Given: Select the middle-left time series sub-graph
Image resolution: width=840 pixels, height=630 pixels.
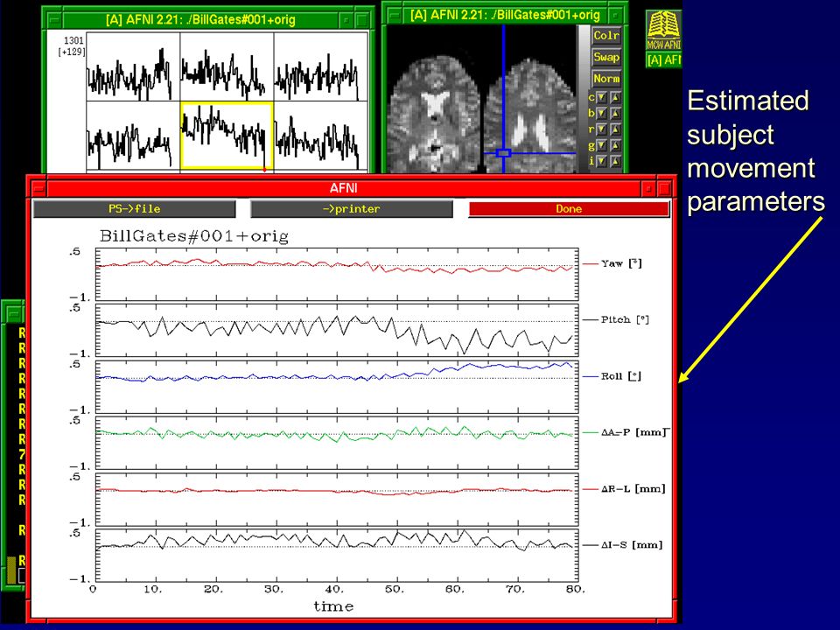Looking at the screenshot, I should (133, 136).
